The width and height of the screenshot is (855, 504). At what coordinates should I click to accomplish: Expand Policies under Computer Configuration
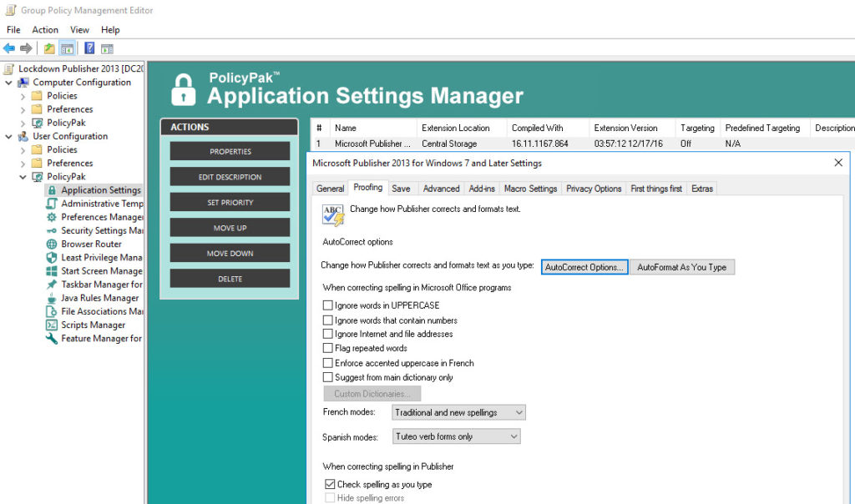(23, 96)
